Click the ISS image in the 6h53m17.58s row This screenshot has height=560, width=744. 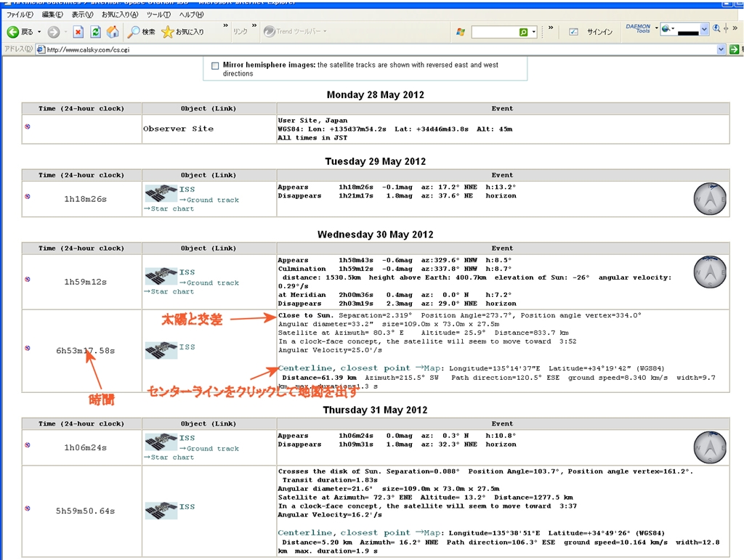161,350
